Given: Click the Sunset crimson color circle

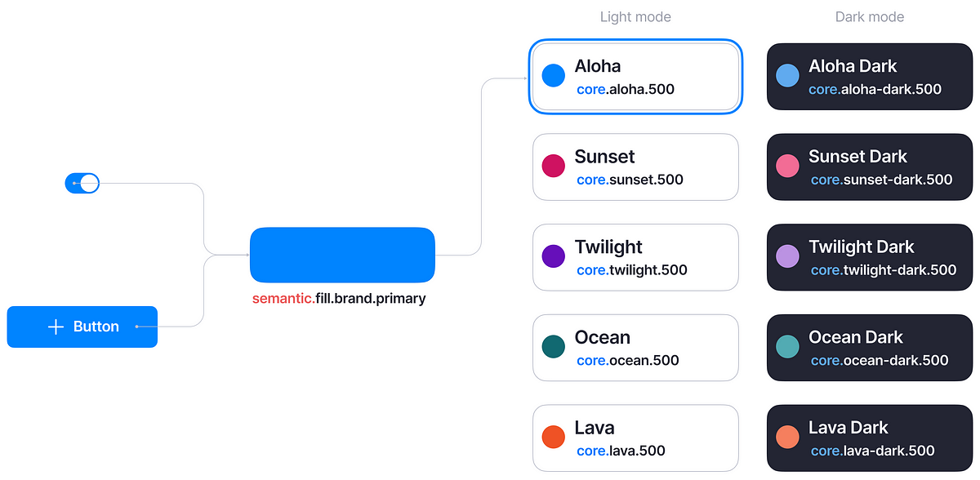Looking at the screenshot, I should click(x=554, y=167).
